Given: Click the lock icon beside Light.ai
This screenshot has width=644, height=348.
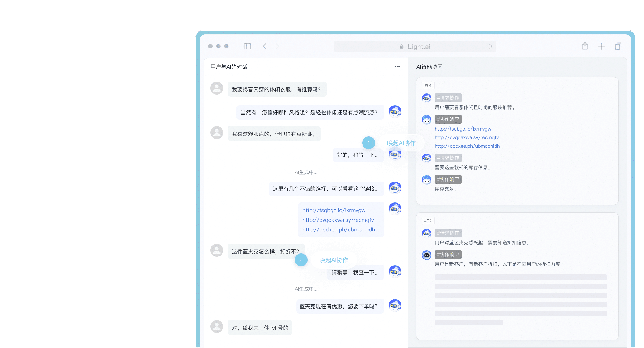Looking at the screenshot, I should click(x=402, y=47).
